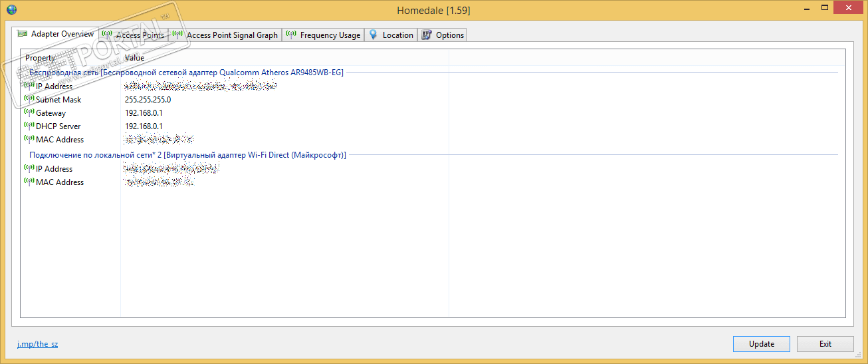Open the Options tab
The image size is (868, 364).
tap(442, 35)
